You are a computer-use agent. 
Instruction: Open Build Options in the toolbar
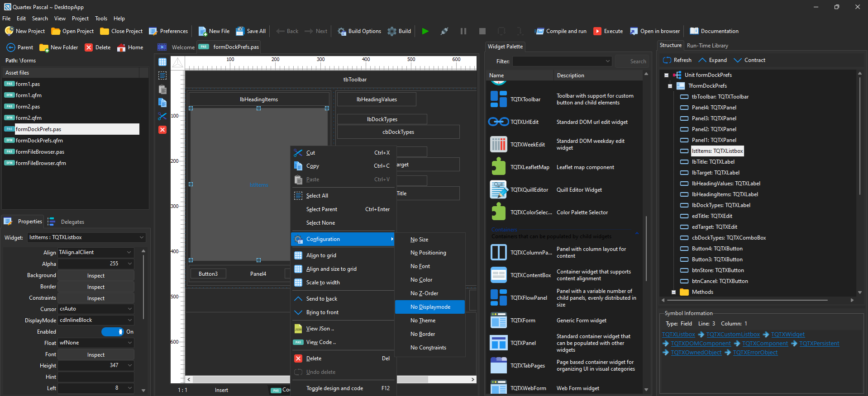pos(360,31)
